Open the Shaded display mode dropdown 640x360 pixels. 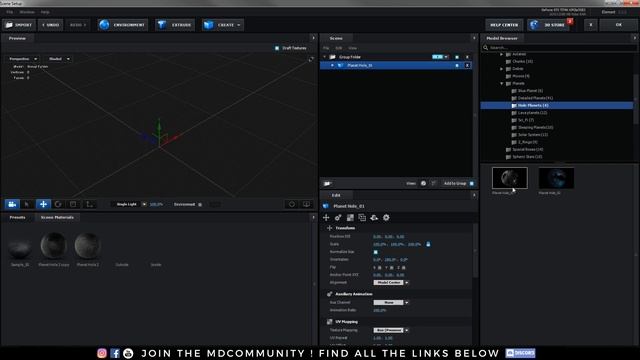pos(59,59)
